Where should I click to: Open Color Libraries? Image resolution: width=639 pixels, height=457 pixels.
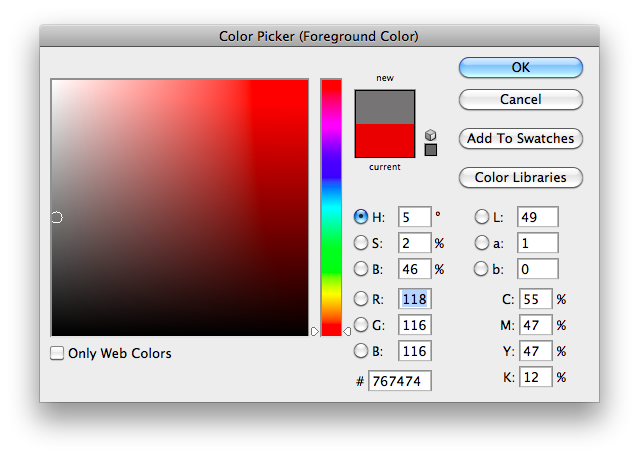point(520,177)
